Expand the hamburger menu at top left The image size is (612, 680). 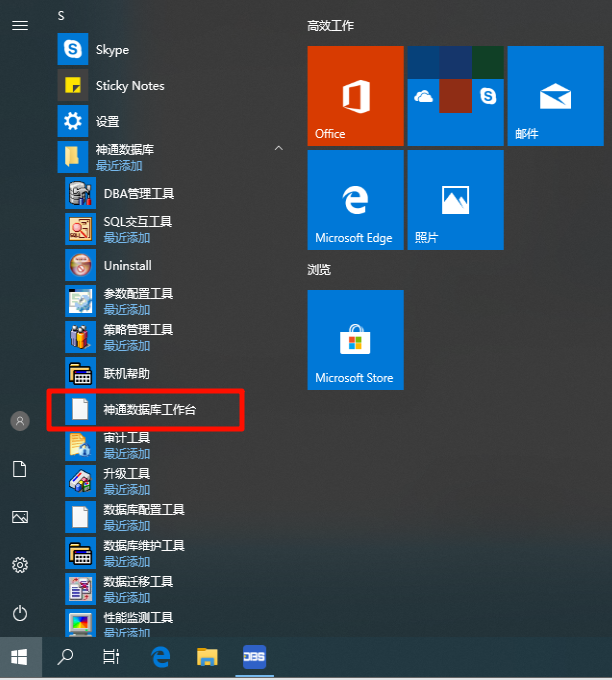click(20, 26)
